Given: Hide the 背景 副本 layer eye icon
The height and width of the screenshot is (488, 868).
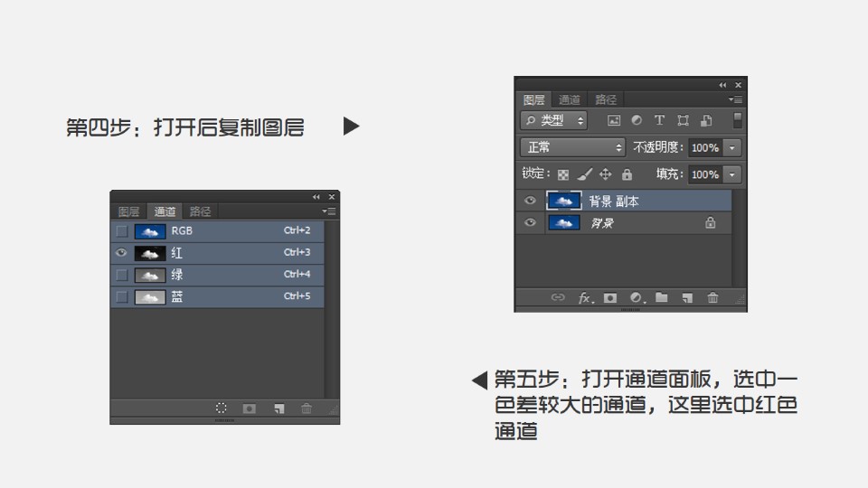Looking at the screenshot, I should pos(530,201).
